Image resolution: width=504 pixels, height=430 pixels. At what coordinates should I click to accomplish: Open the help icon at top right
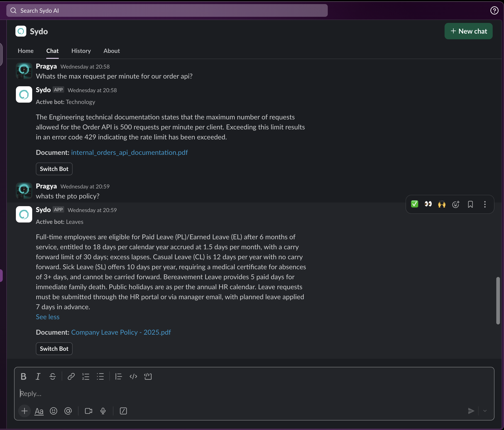coord(494,10)
